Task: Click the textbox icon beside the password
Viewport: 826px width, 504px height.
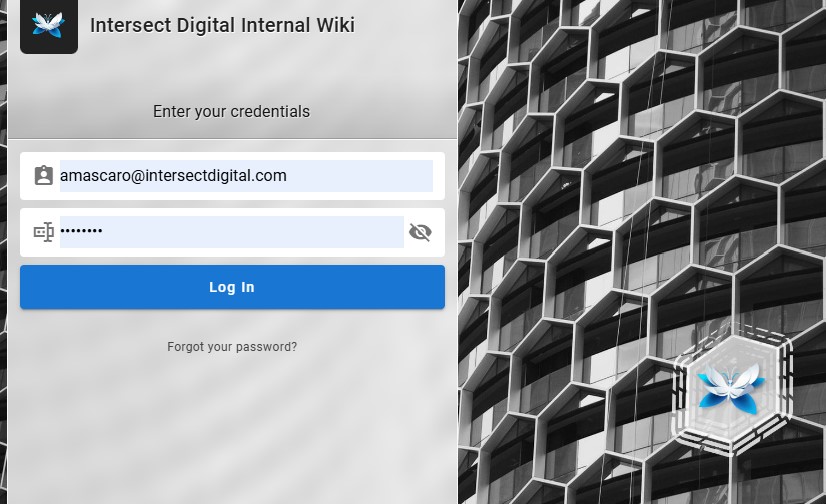Action: pyautogui.click(x=43, y=232)
